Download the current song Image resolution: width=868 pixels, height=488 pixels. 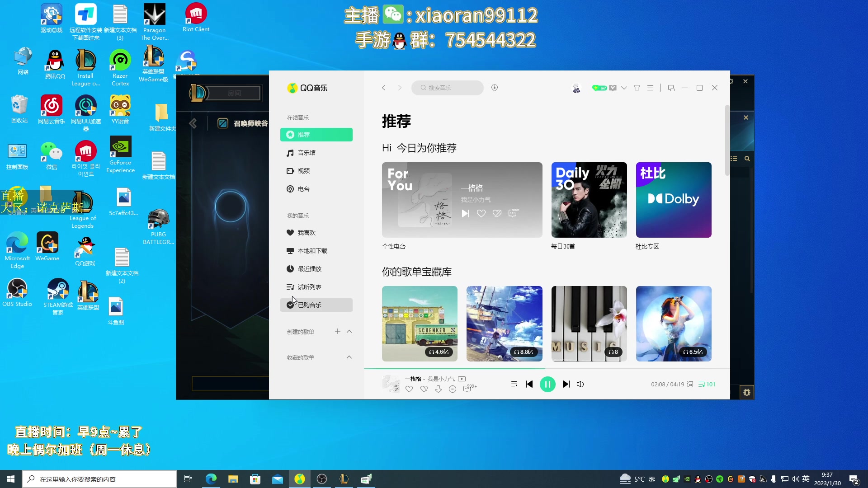tap(438, 389)
